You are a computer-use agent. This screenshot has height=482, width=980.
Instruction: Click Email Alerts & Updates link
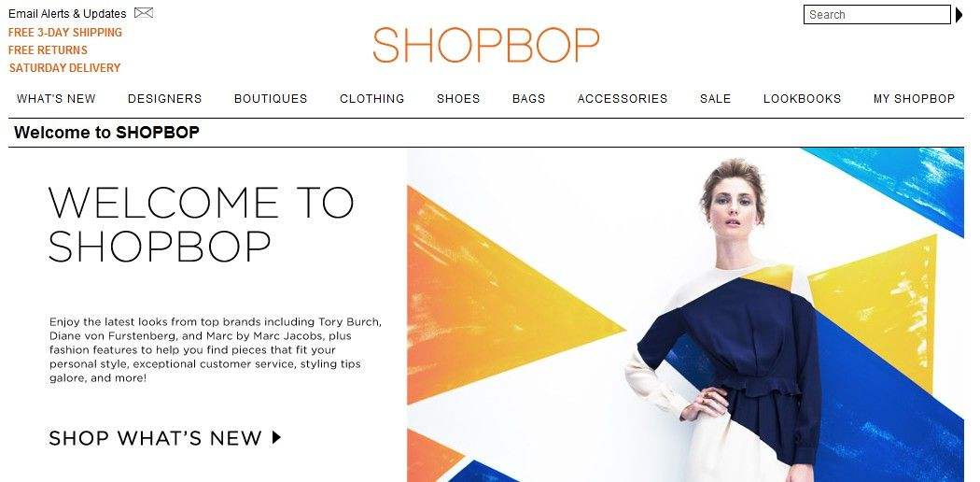tap(67, 13)
